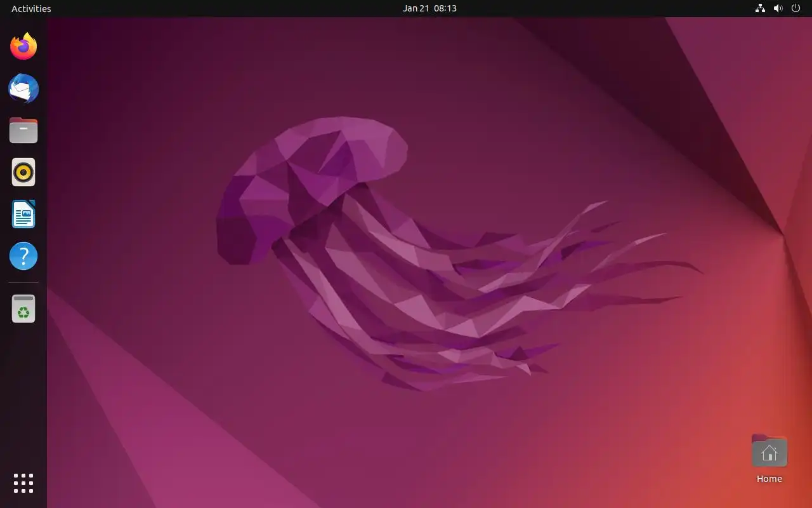Open the Help icon in dock
The width and height of the screenshot is (812, 508).
point(23,256)
